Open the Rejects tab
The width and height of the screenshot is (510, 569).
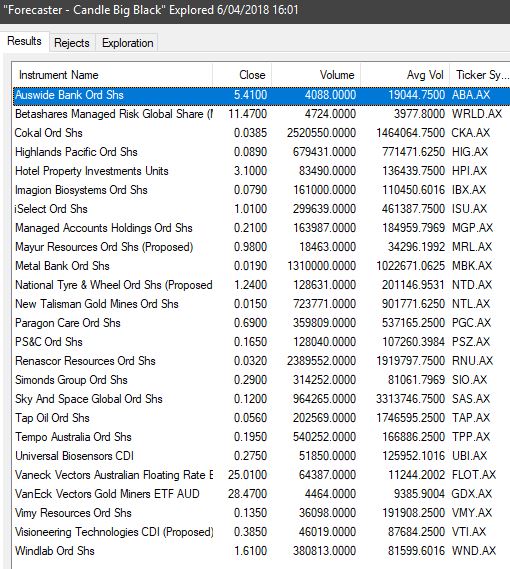(72, 43)
